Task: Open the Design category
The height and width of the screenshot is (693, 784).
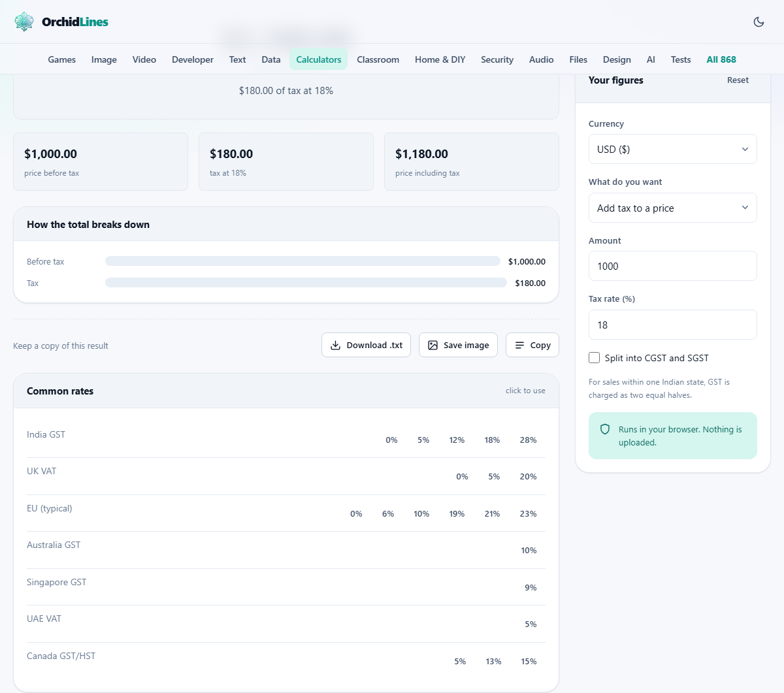Action: 617,59
